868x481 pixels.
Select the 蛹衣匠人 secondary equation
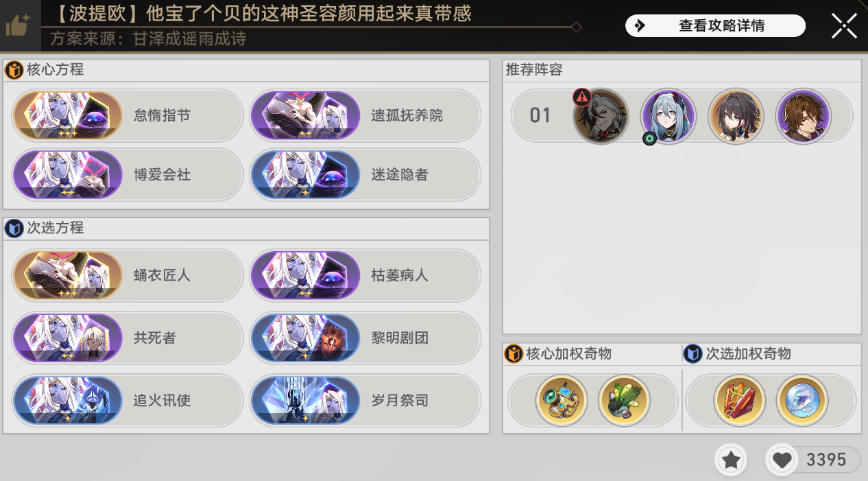click(128, 275)
